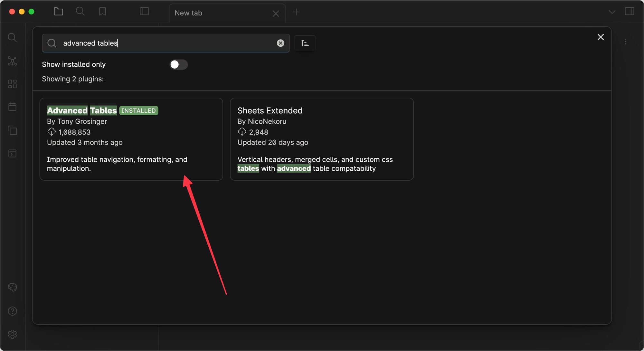Expand the tab list chevron dropdown
The image size is (644, 351).
pyautogui.click(x=612, y=12)
